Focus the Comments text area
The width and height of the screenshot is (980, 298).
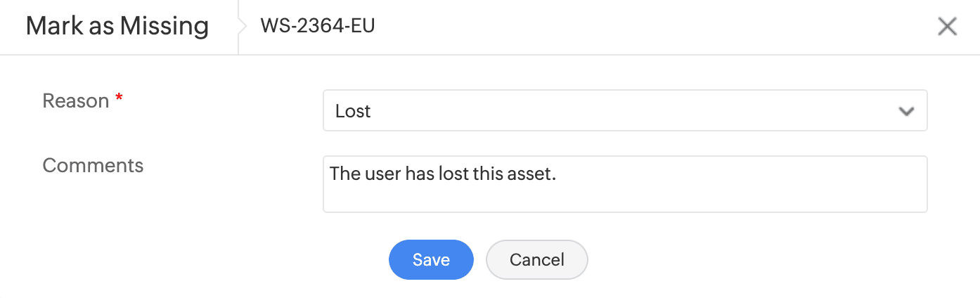coord(624,184)
